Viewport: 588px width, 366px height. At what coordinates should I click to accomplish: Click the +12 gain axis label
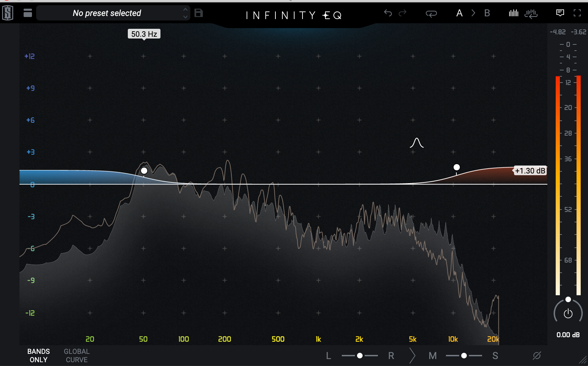[x=30, y=56]
